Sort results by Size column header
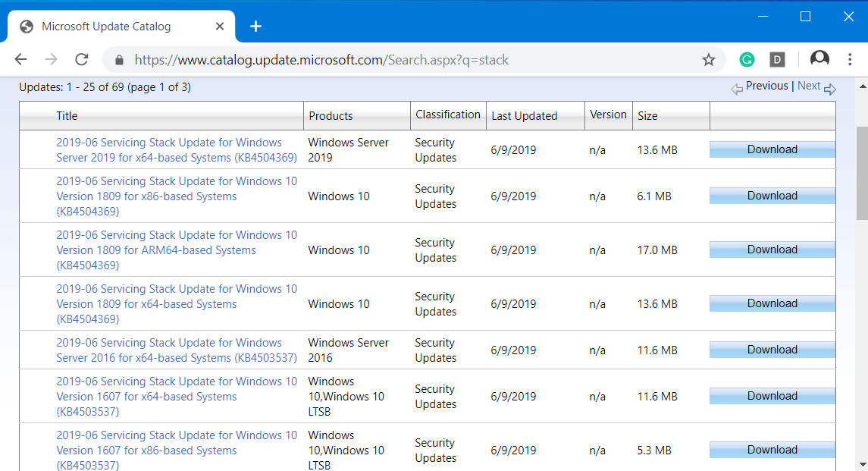 tap(647, 116)
